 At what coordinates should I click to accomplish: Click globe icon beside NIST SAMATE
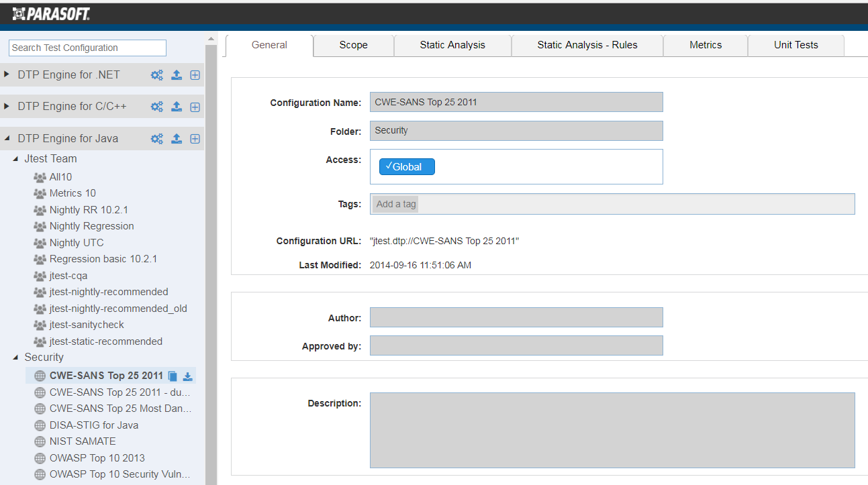coord(40,441)
